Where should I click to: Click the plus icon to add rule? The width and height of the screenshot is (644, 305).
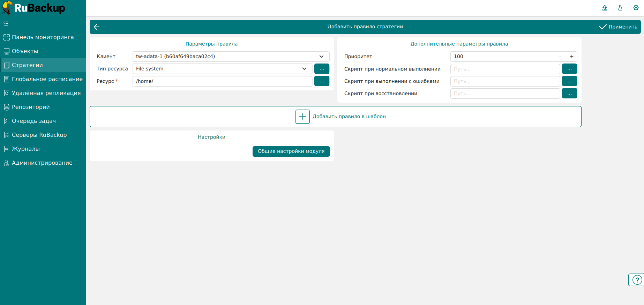tap(302, 117)
